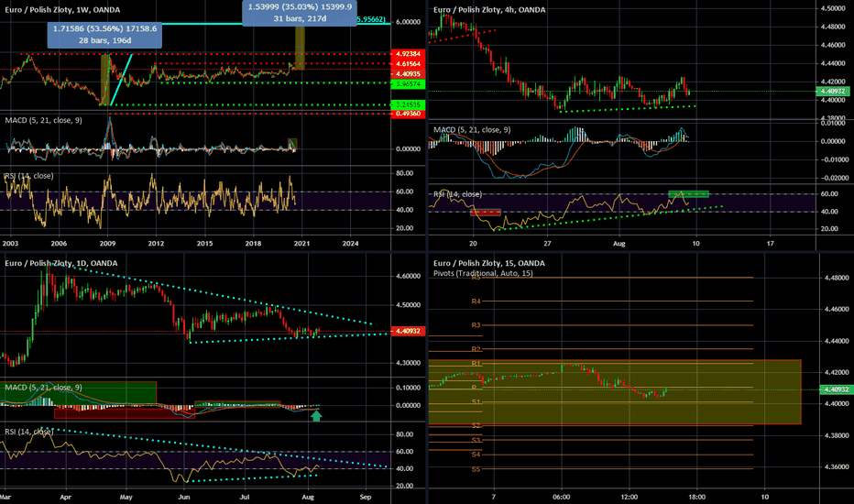Image resolution: width=854 pixels, height=504 pixels.
Task: Click 'Jun' on the daily chart time axis
Action: click(x=183, y=497)
